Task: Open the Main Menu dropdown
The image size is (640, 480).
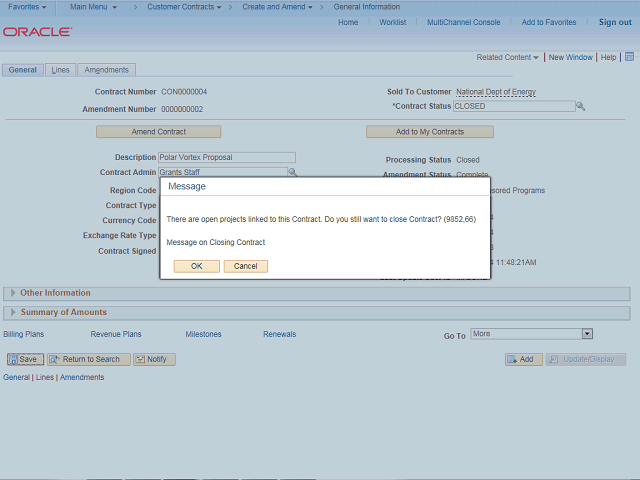Action: [93, 7]
